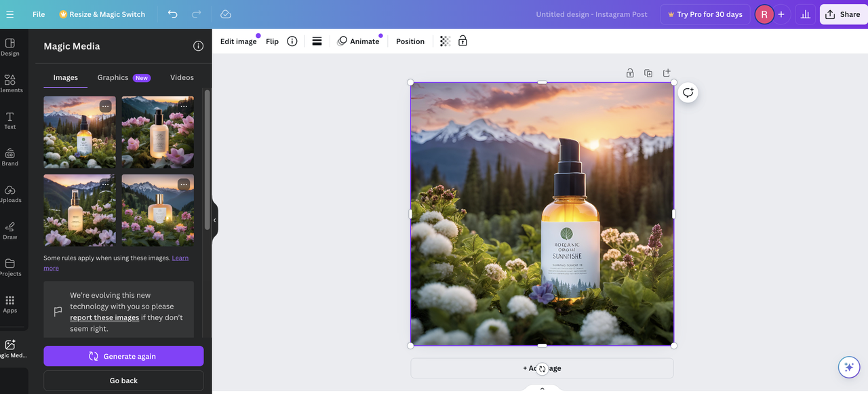Open Edit image tools
This screenshot has width=868, height=394.
[239, 41]
